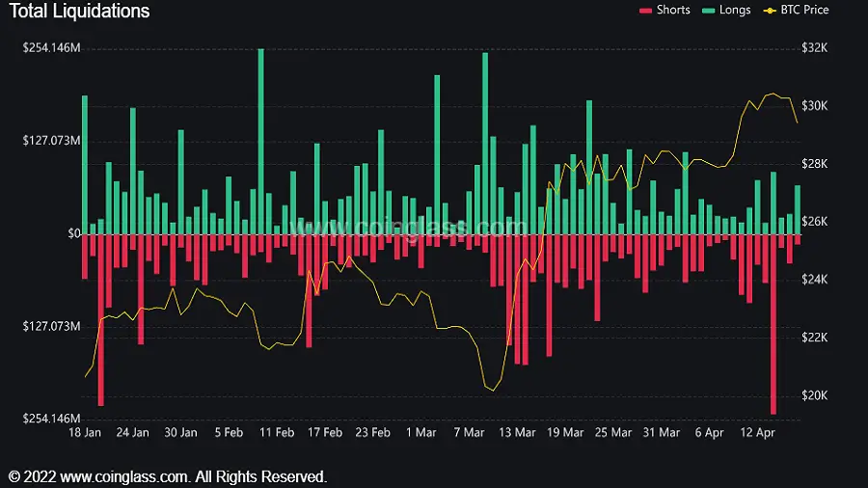Select the 13 Mar date label

517,433
